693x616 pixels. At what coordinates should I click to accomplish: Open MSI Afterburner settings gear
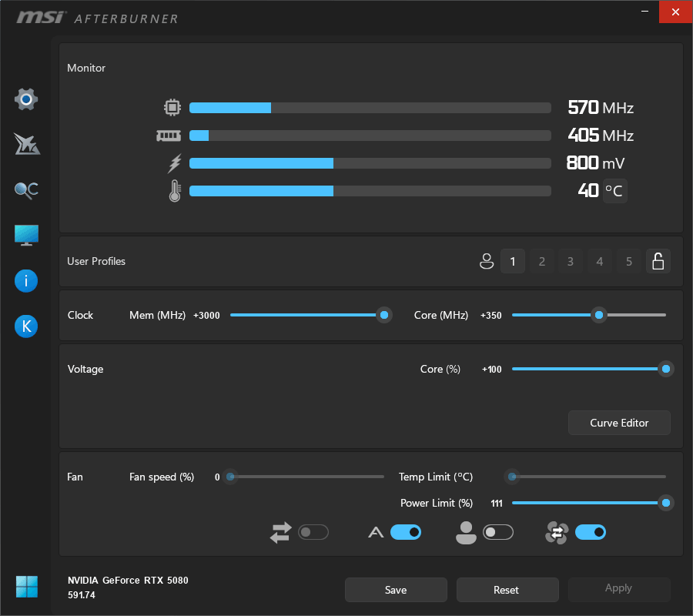click(25, 99)
